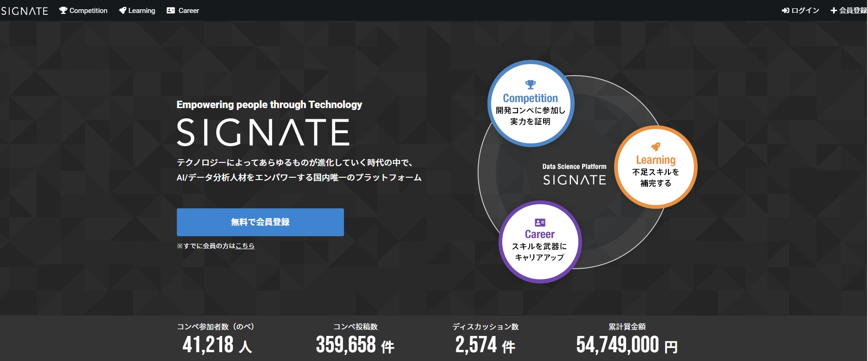Viewport: 868px width, 361px height.
Task: Click the trophy icon beside Competition in navbar
Action: point(63,11)
